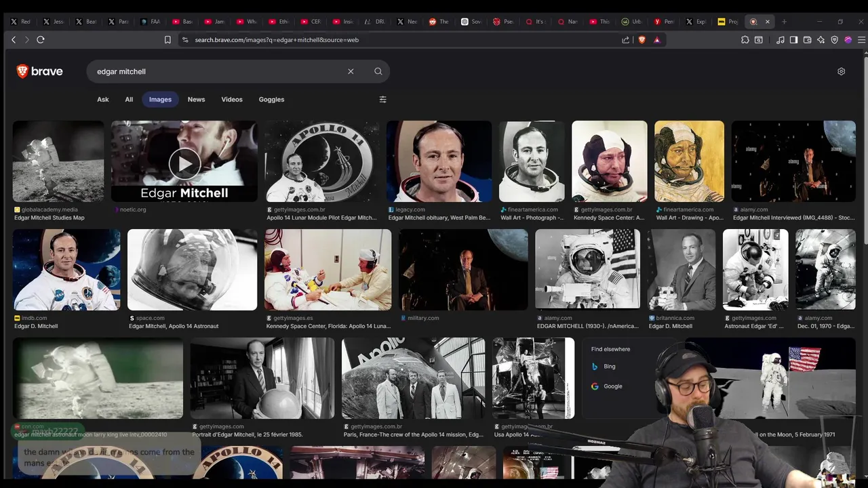Switch to the CER YouTube browser tab

coord(311,22)
